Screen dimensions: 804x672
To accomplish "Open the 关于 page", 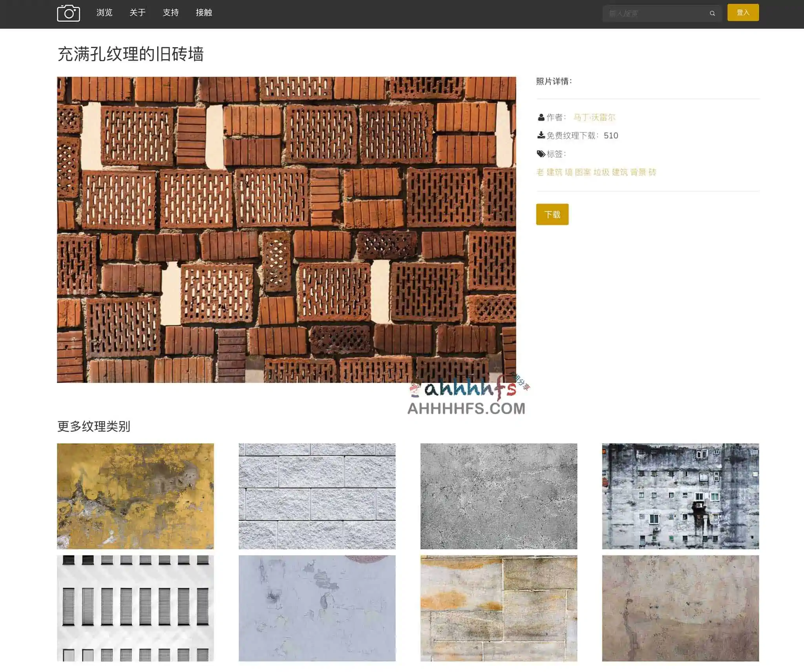I will point(137,13).
